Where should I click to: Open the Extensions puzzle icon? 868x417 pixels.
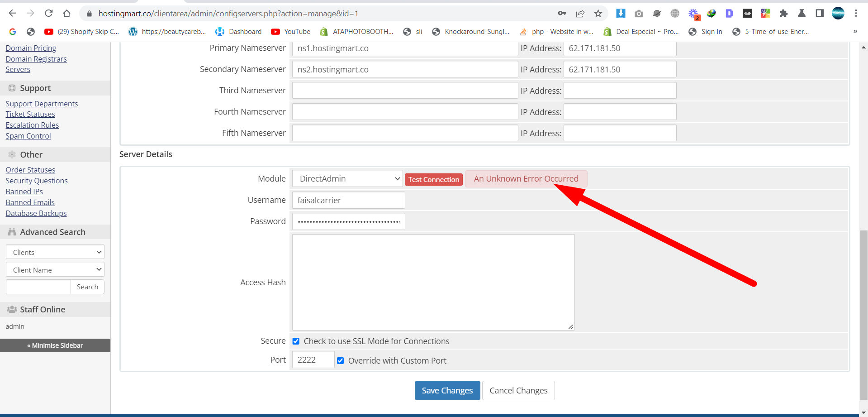(x=783, y=14)
